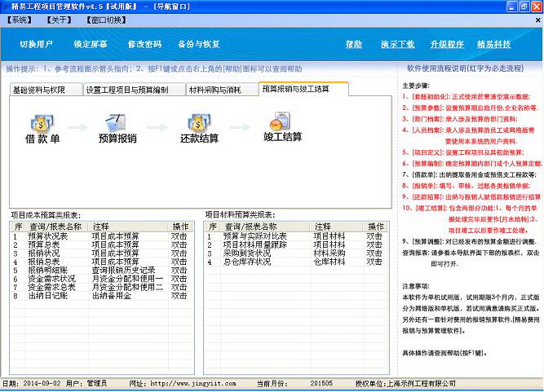This screenshot has width=544, height=392.
Task: Select the 预算状况表 report row
Action: point(102,236)
